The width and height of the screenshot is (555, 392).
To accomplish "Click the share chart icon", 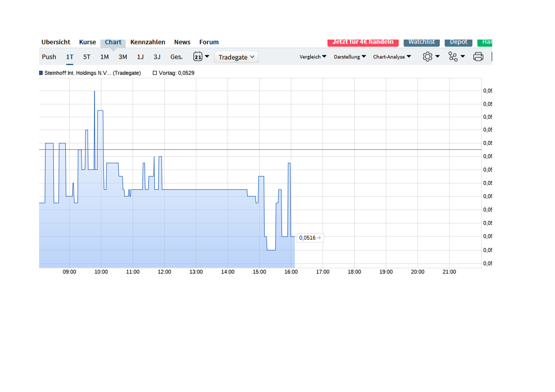I will click(453, 57).
